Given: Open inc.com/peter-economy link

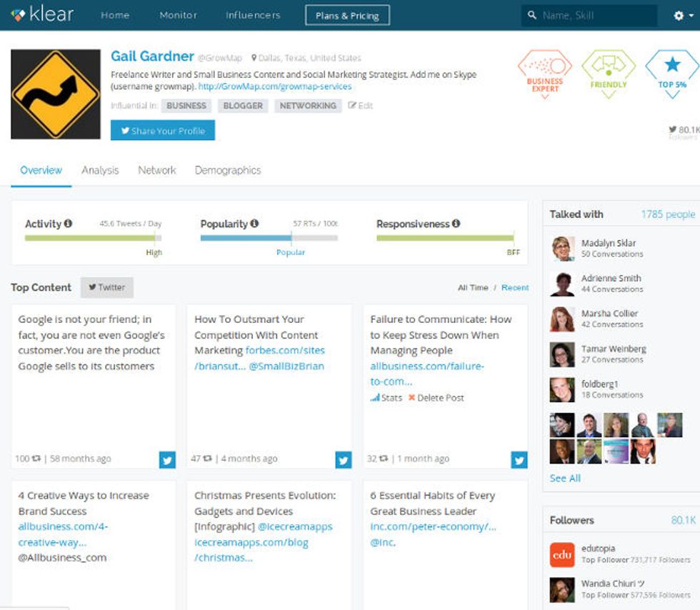Looking at the screenshot, I should tap(433, 527).
